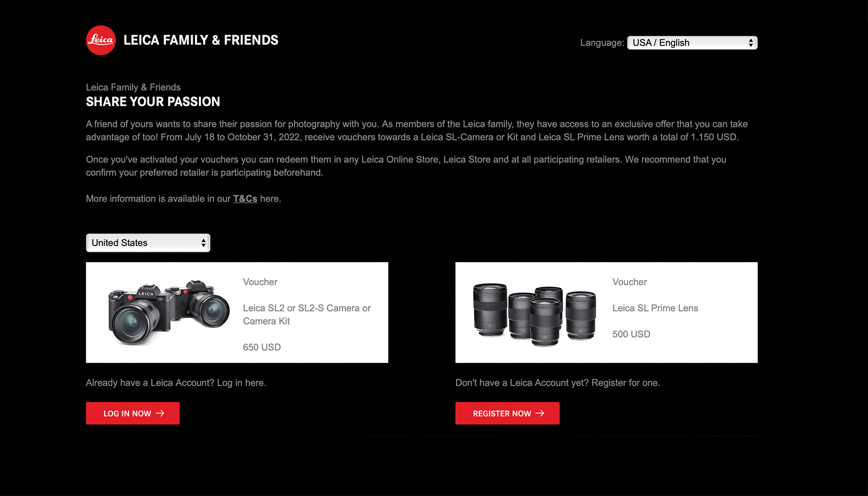Click the language dropdown stepper arrows
Viewport: 868px width, 496px height.
(x=751, y=43)
